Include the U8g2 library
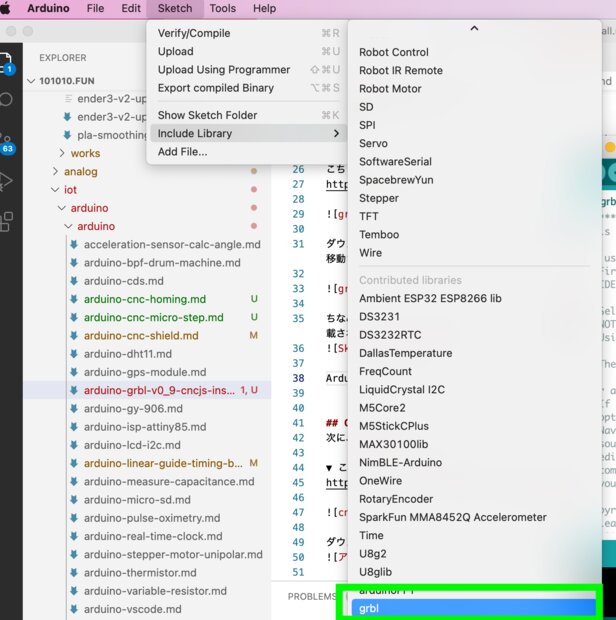The image size is (616, 620). point(474,554)
